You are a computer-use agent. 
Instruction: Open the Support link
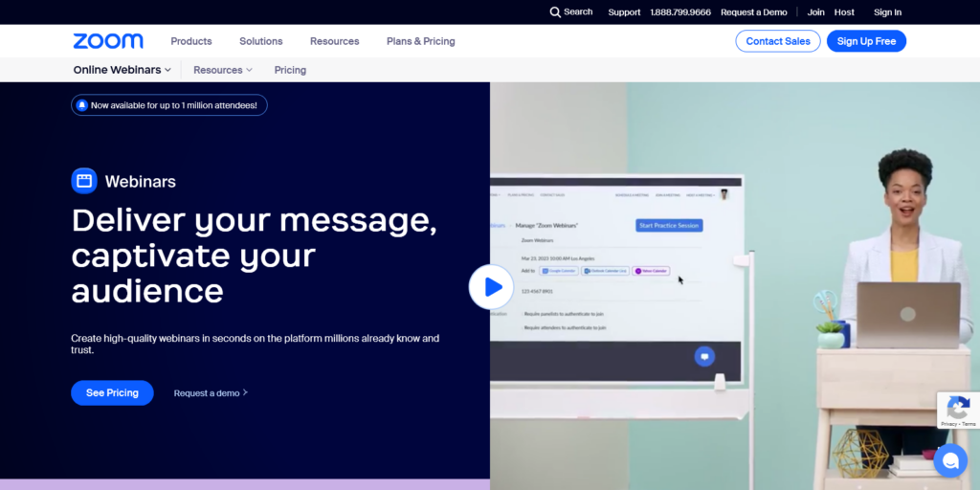[624, 11]
